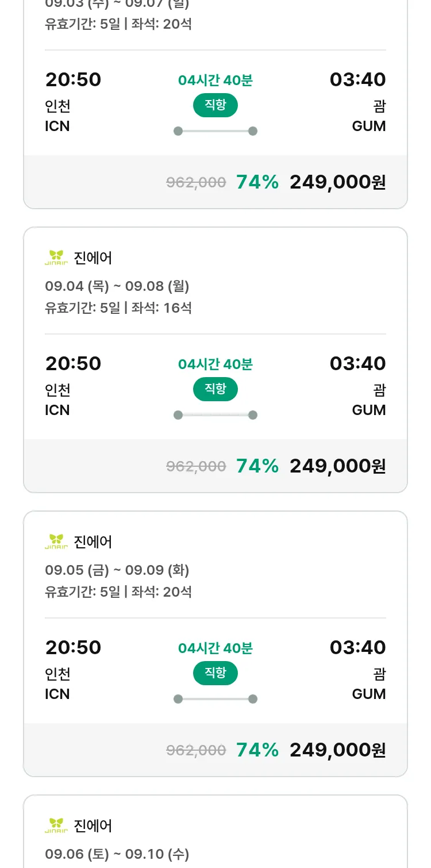Select the Jin Air logo on the 09.06 (토) card

pyautogui.click(x=56, y=826)
